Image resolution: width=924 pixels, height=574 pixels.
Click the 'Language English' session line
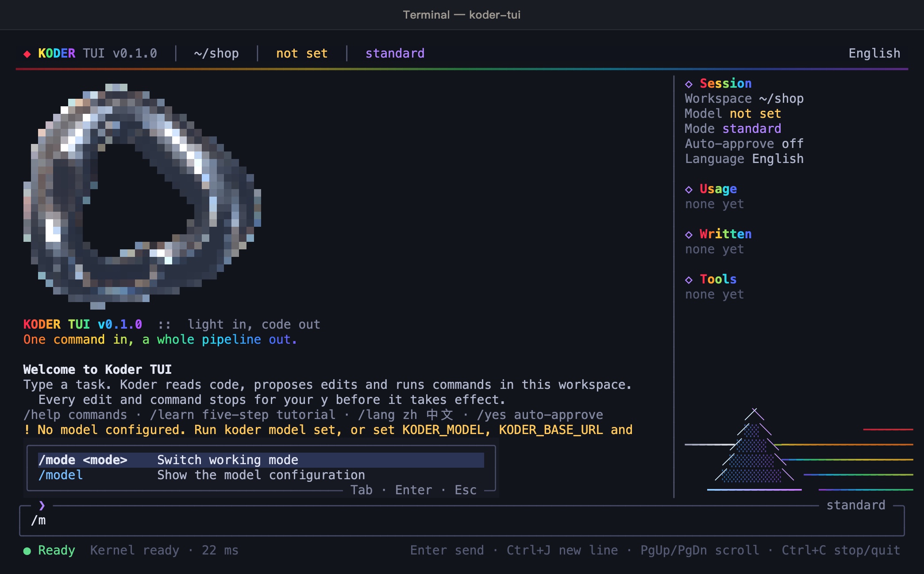(744, 159)
